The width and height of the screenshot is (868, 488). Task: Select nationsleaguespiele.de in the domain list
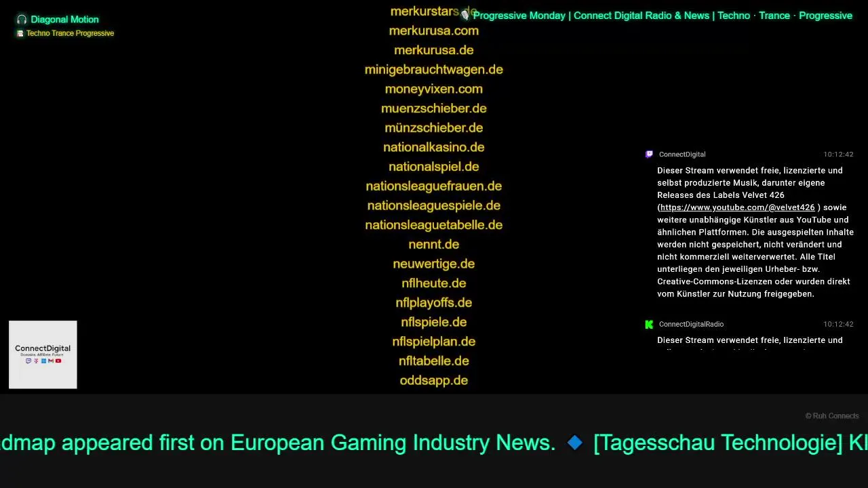tap(434, 205)
